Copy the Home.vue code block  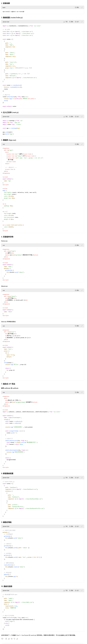click(77, 245)
